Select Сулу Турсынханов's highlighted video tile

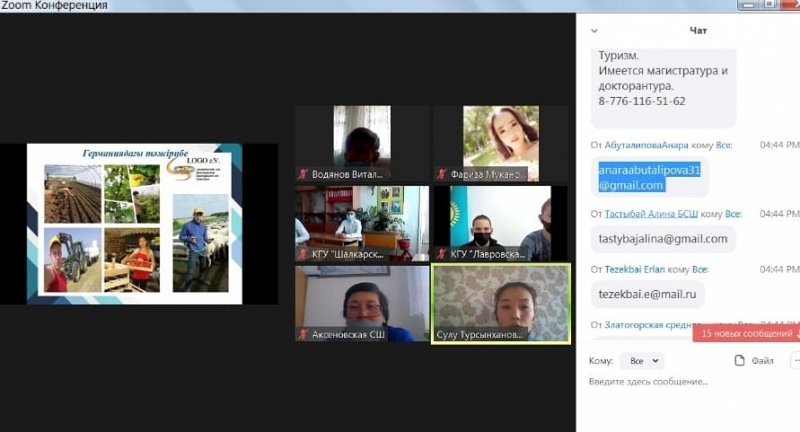tap(501, 302)
